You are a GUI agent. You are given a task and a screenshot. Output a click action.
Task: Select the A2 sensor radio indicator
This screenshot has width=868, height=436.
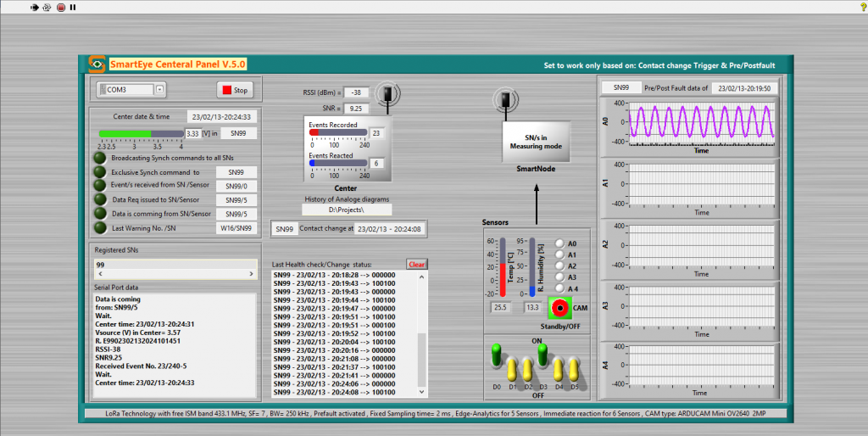559,266
